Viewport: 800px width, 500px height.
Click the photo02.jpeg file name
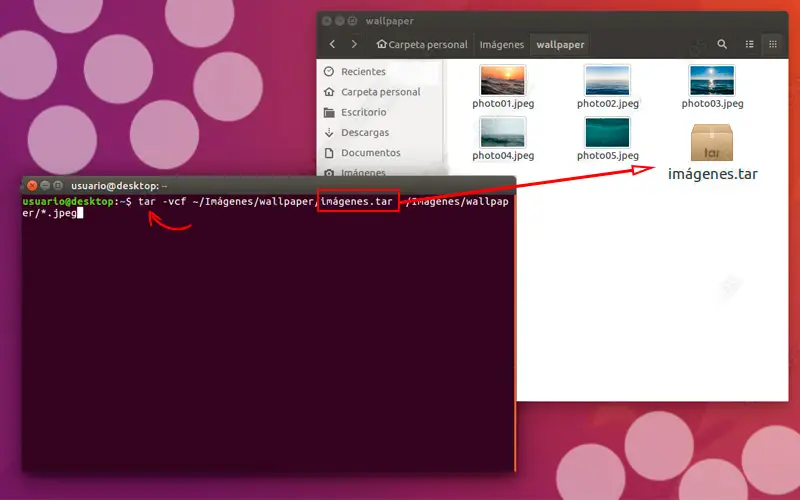[608, 104]
